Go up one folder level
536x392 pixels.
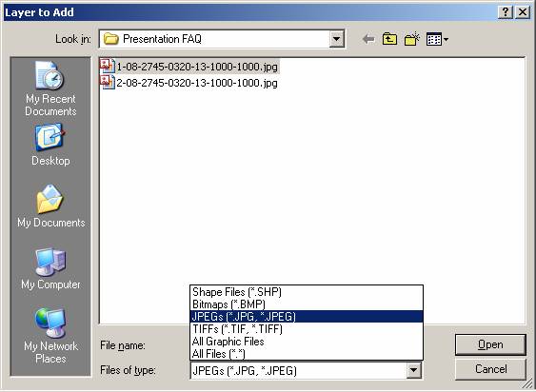[x=389, y=39]
